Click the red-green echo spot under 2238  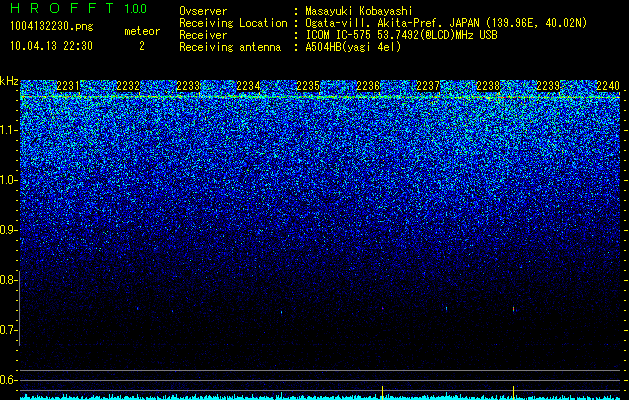513,309
